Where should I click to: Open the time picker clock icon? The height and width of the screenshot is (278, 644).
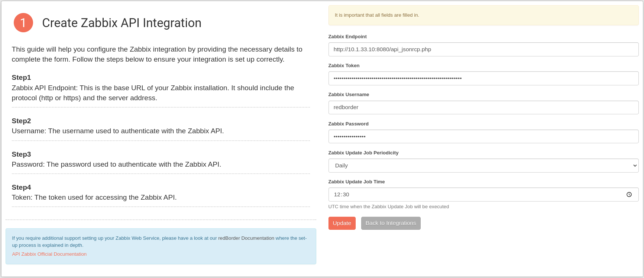pyautogui.click(x=629, y=194)
